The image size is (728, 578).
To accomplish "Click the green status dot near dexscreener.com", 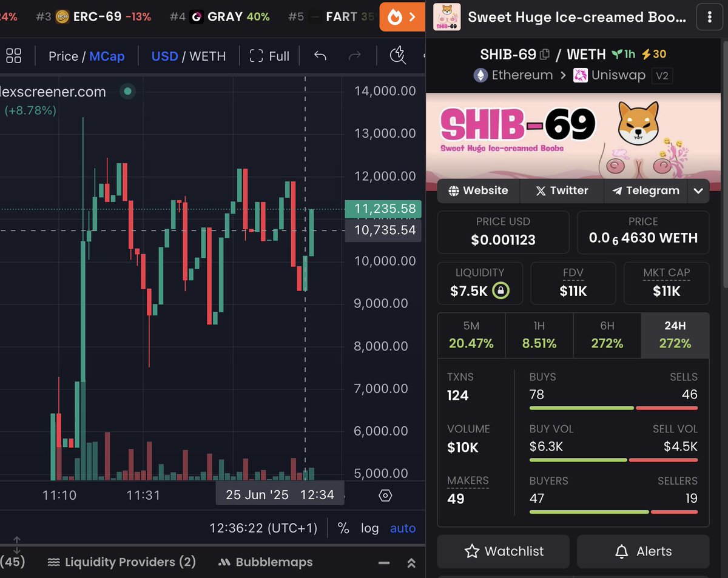I will tap(127, 92).
